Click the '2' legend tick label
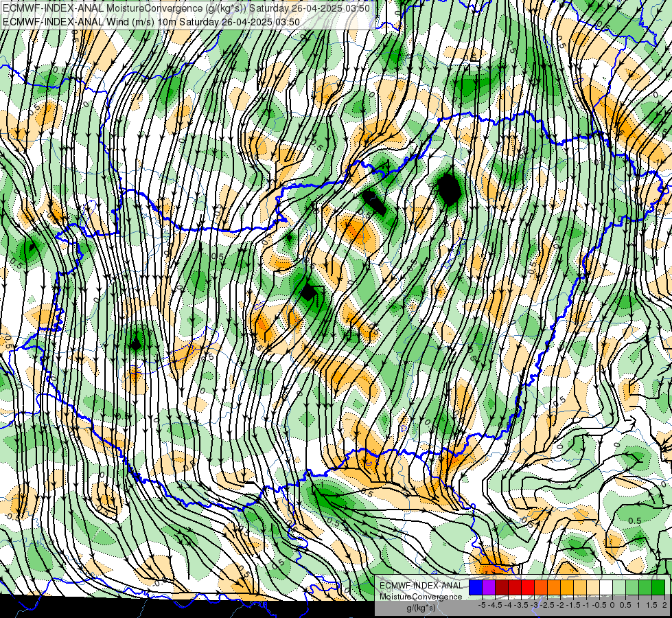The height and width of the screenshot is (618, 672). point(664,605)
